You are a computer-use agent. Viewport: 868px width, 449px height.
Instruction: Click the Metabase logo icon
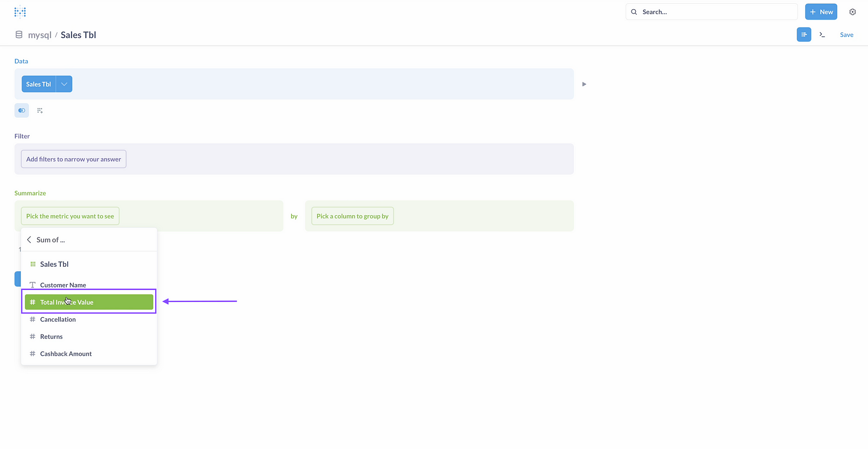click(x=20, y=11)
